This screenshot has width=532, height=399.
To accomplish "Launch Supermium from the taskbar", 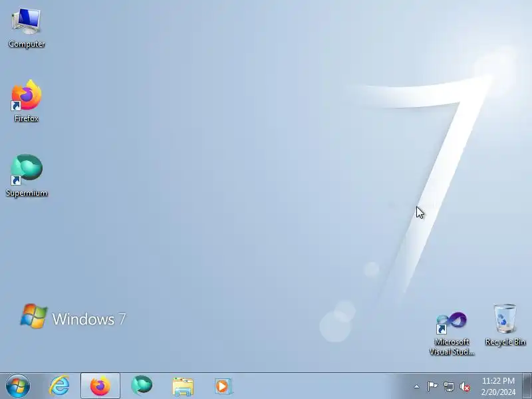I will [142, 386].
